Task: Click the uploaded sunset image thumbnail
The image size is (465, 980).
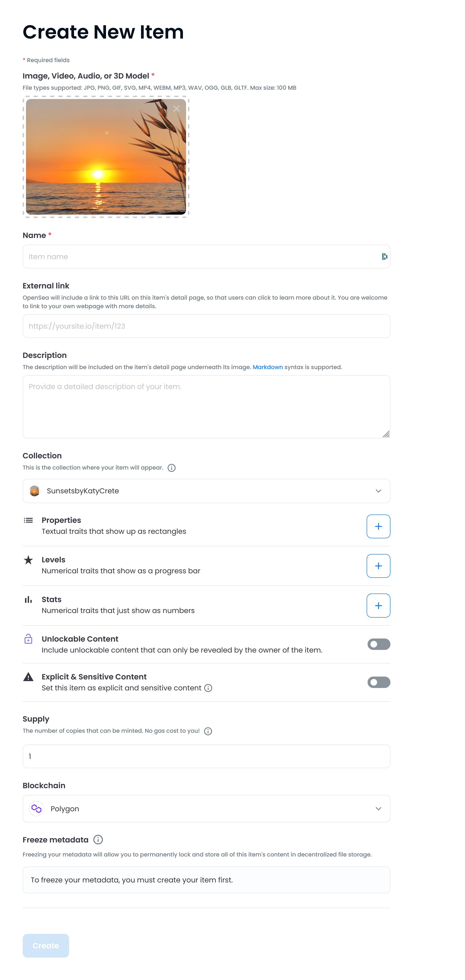Action: pos(106,156)
